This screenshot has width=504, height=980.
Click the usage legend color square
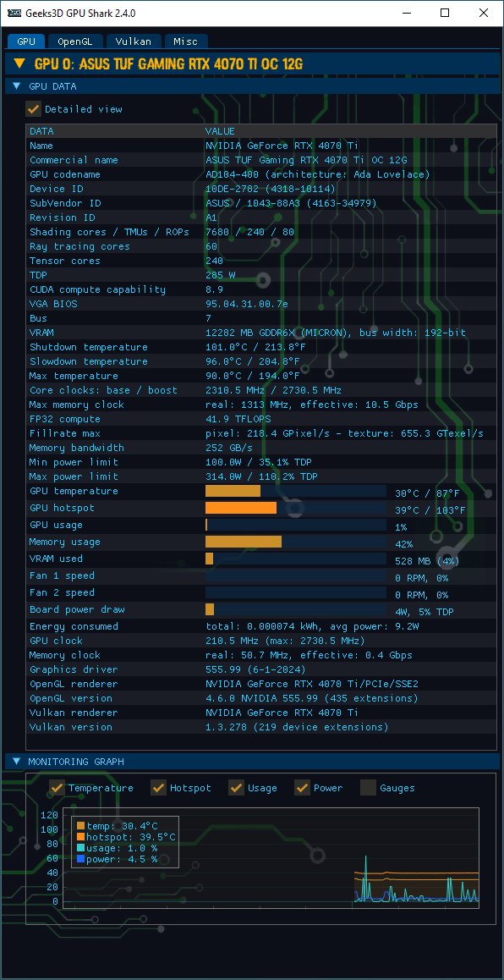[80, 848]
